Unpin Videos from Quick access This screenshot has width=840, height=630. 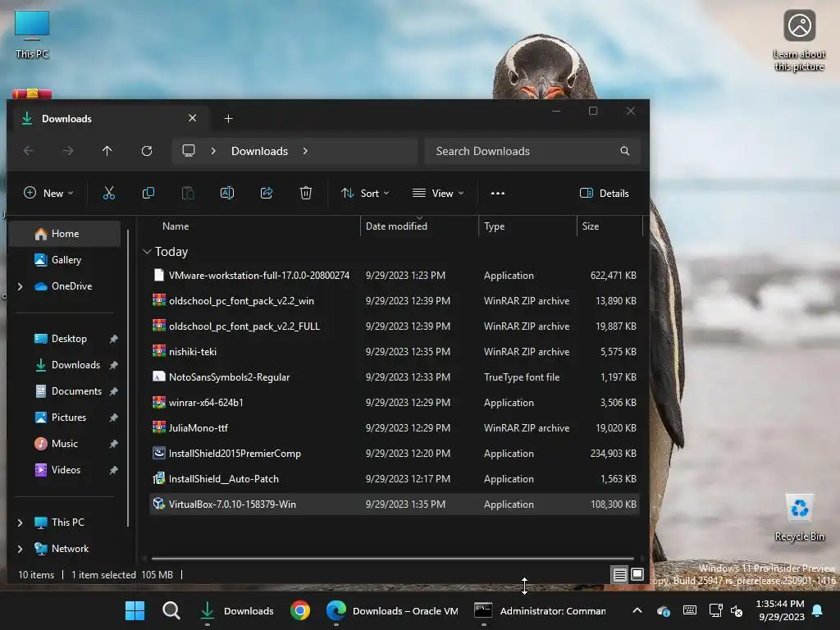(x=113, y=470)
